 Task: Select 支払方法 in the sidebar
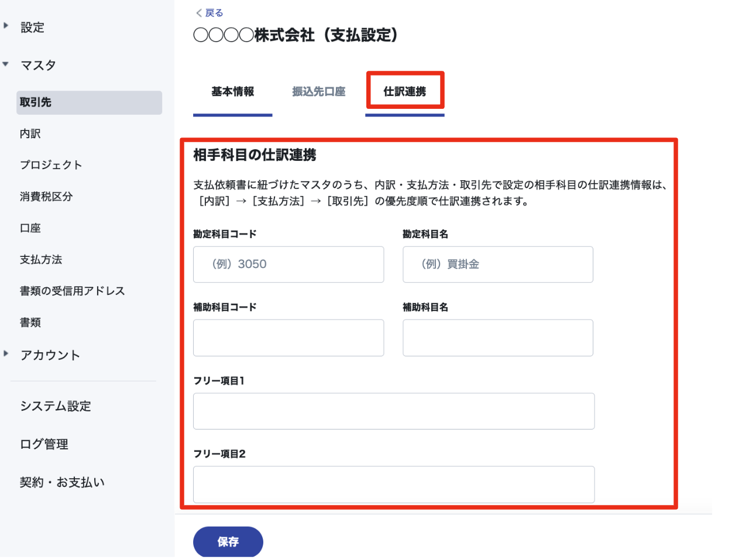click(41, 260)
